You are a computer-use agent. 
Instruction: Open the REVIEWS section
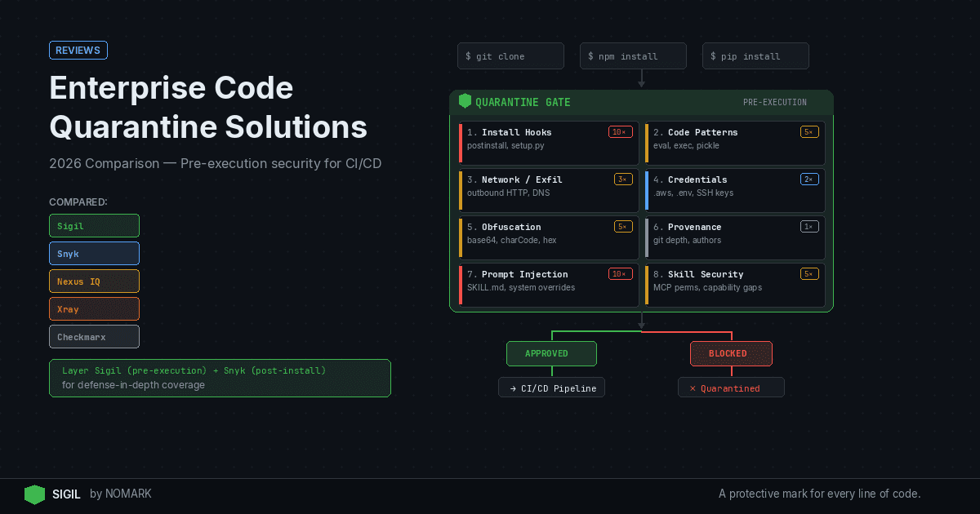pos(78,50)
